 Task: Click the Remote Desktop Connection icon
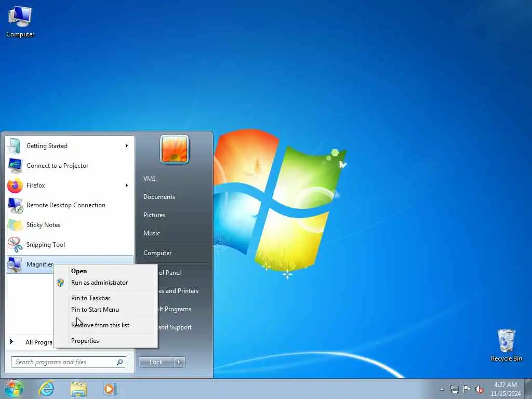coord(15,205)
